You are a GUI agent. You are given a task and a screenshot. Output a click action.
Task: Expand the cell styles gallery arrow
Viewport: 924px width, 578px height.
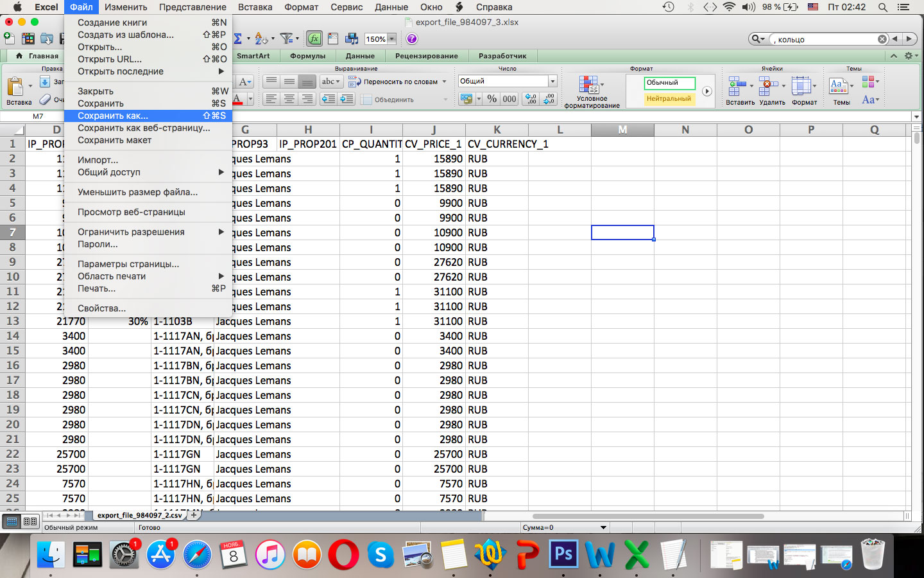click(707, 91)
